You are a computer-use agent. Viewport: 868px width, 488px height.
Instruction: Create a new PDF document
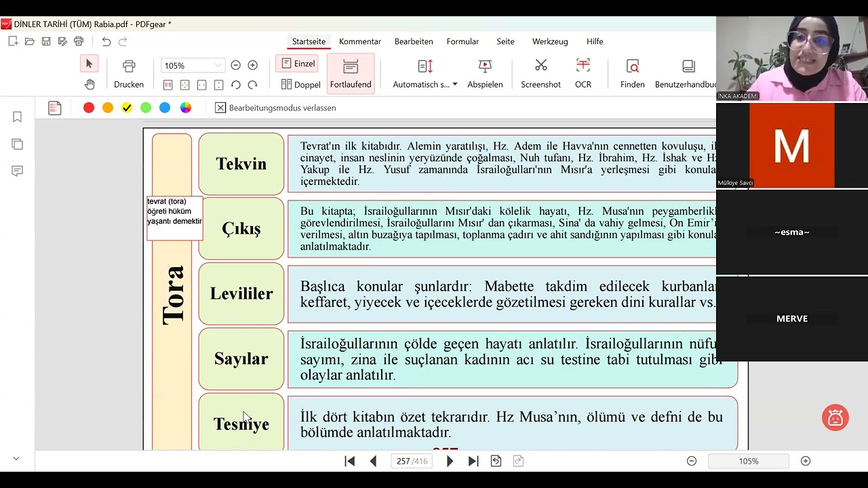tap(13, 41)
